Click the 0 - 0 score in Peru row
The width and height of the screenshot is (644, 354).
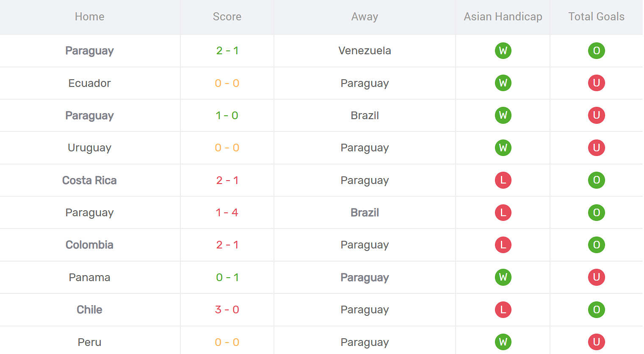[227, 342]
